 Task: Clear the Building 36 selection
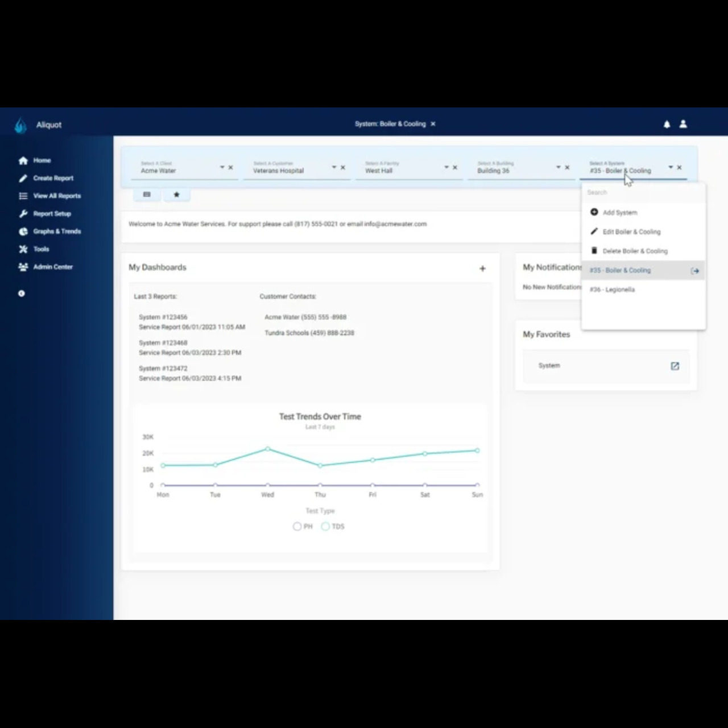point(566,167)
